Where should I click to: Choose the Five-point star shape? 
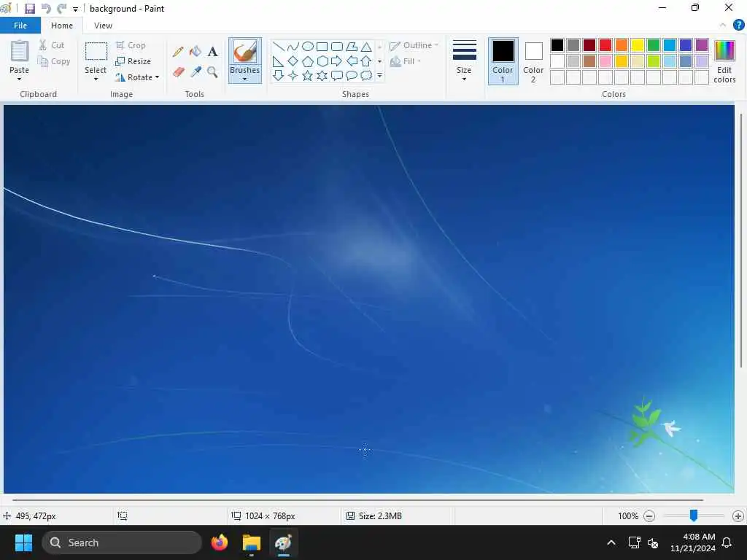click(x=308, y=75)
